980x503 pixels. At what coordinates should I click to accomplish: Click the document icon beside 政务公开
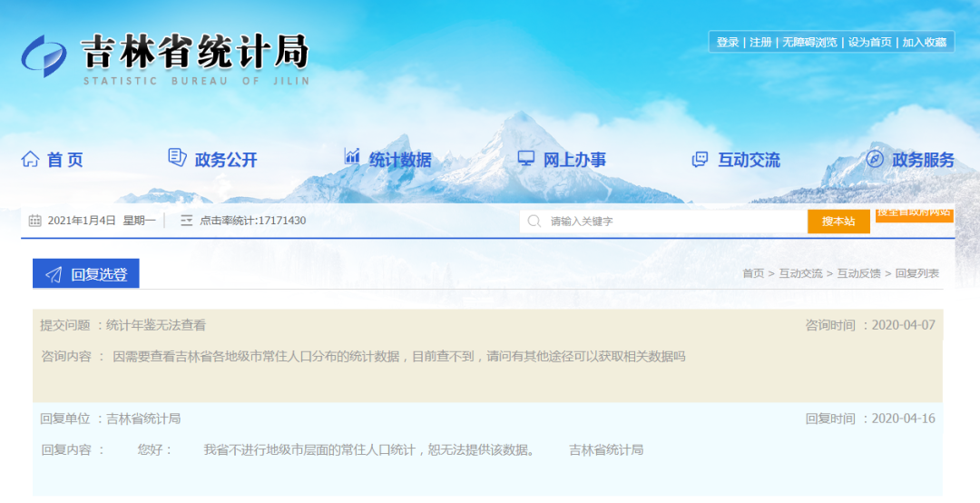(178, 157)
